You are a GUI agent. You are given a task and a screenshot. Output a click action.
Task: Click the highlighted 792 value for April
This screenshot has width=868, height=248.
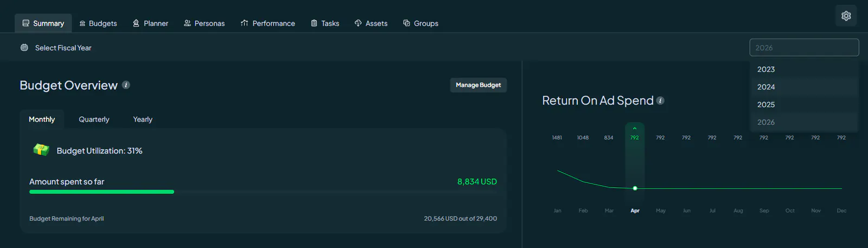(x=635, y=138)
